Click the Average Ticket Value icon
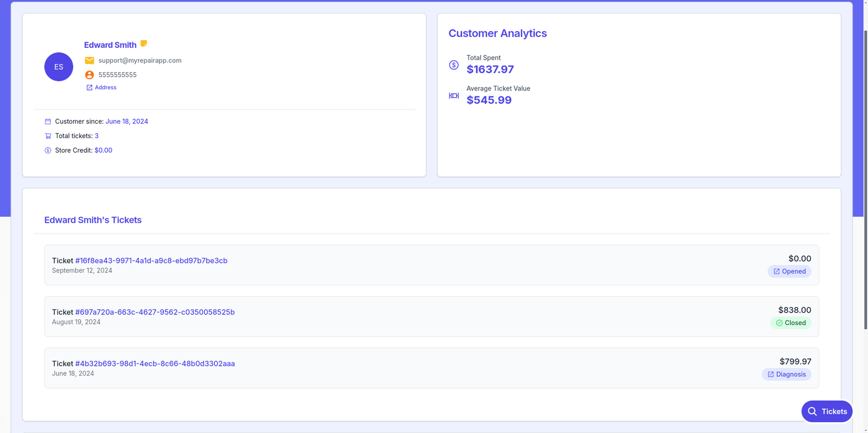868x433 pixels. (454, 96)
